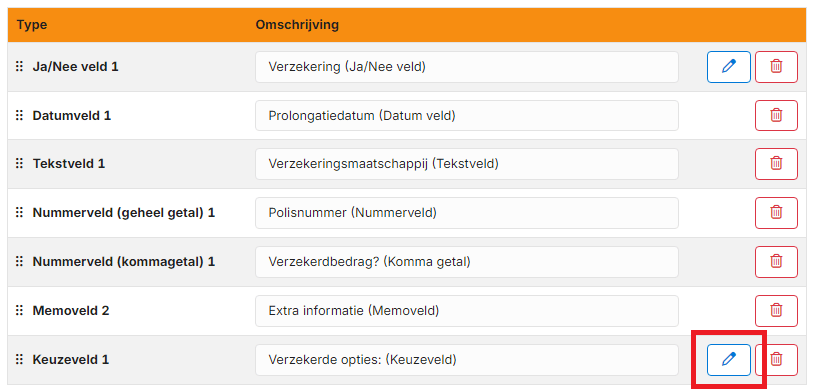Delete the Ja/Nee veld 1 row
Screen dimensions: 814x390
(776, 67)
